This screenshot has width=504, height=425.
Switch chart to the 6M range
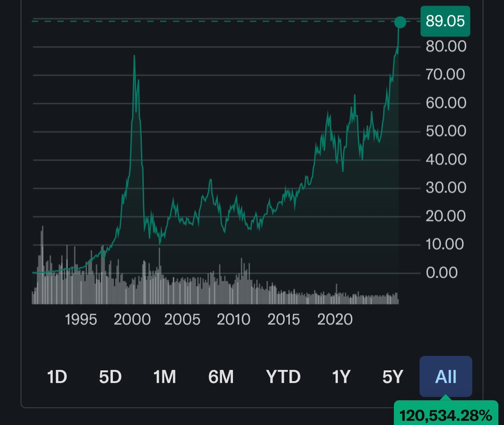[x=221, y=376]
